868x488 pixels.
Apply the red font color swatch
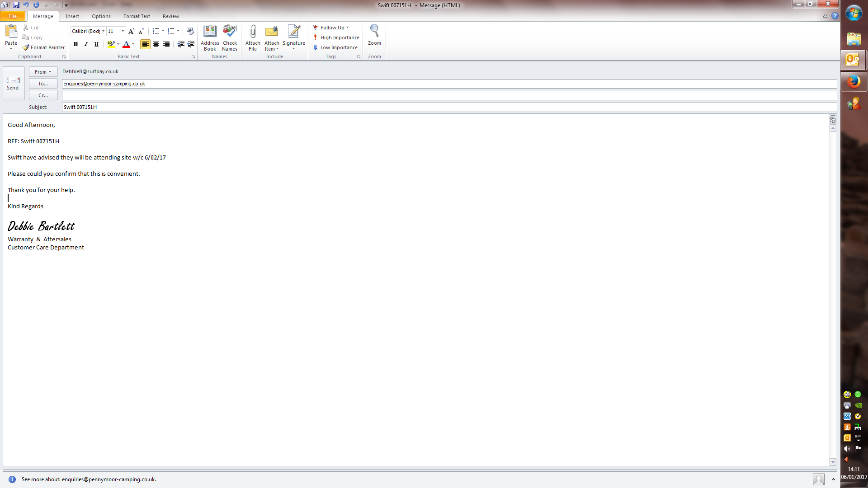coord(126,44)
